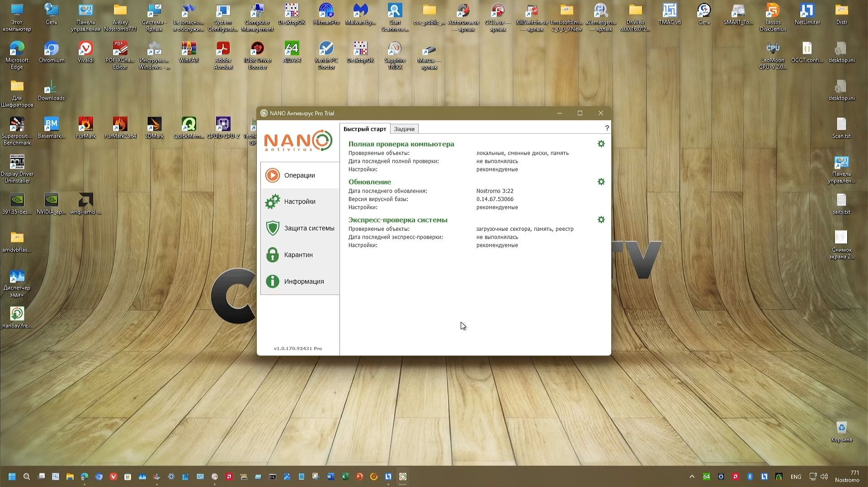This screenshot has height=487, width=868.
Task: Select the Диспетчер задач desktop icon
Action: [x=17, y=283]
